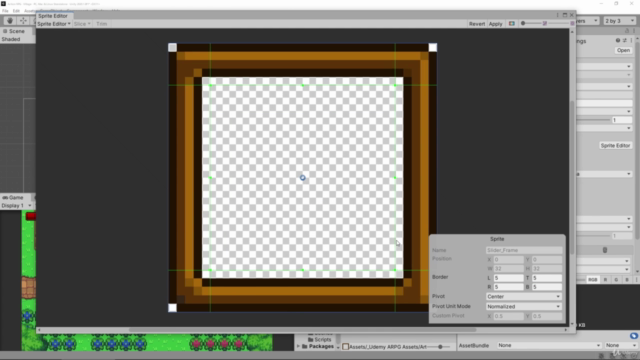Viewport: 640px width, 360px height.
Task: Select top-left corner handle of sprite rect
Action: click(x=172, y=47)
